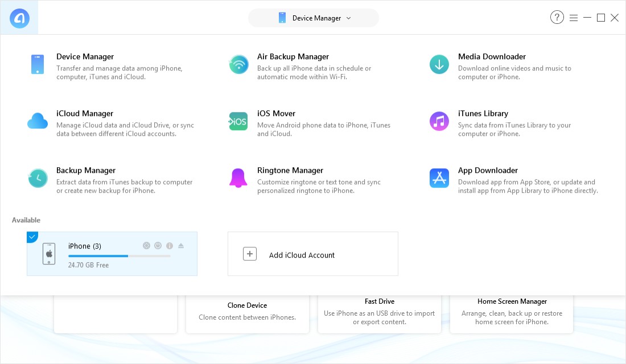Toggle the iPhone (3) selection checkmark
This screenshot has height=364, width=626.
pos(32,237)
